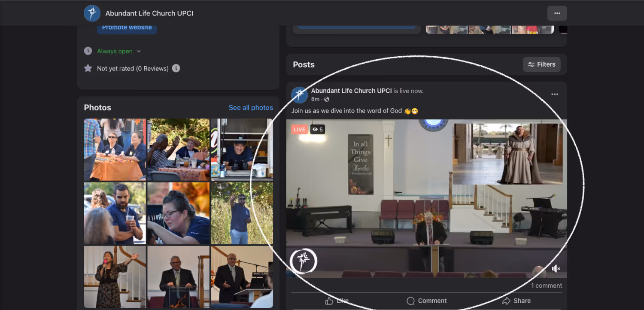Open the preacher at podium photo thumbnail
The height and width of the screenshot is (310, 644).
pyautogui.click(x=178, y=277)
